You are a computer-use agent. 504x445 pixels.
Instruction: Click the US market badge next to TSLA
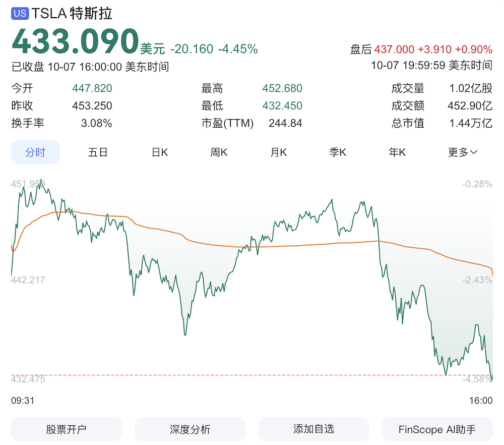pos(19,13)
